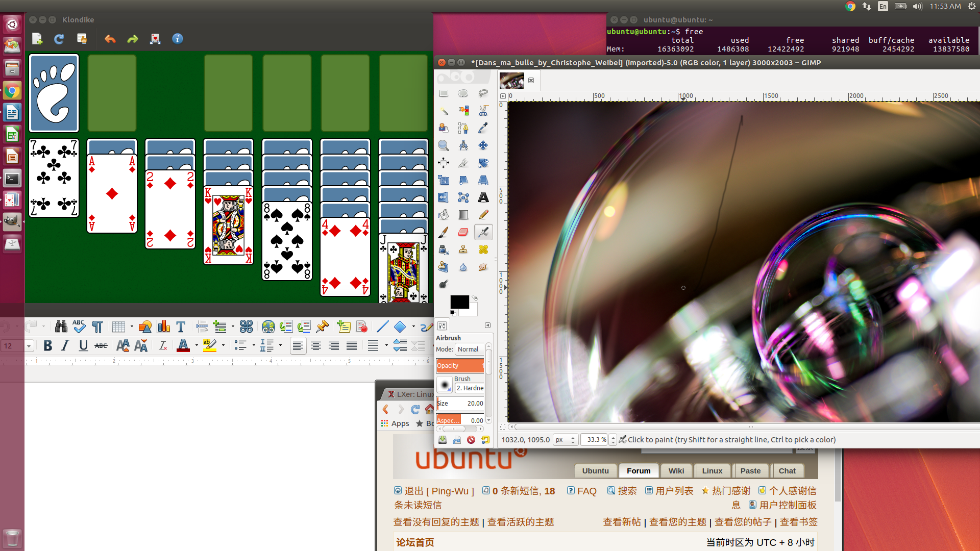The height and width of the screenshot is (551, 980).
Task: Click the 搜索 search link on forum
Action: [x=627, y=491]
